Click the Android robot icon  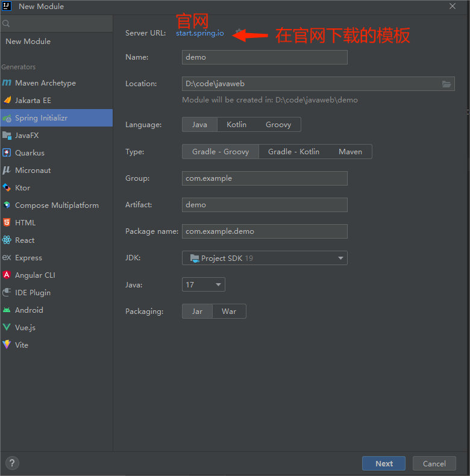coord(7,310)
